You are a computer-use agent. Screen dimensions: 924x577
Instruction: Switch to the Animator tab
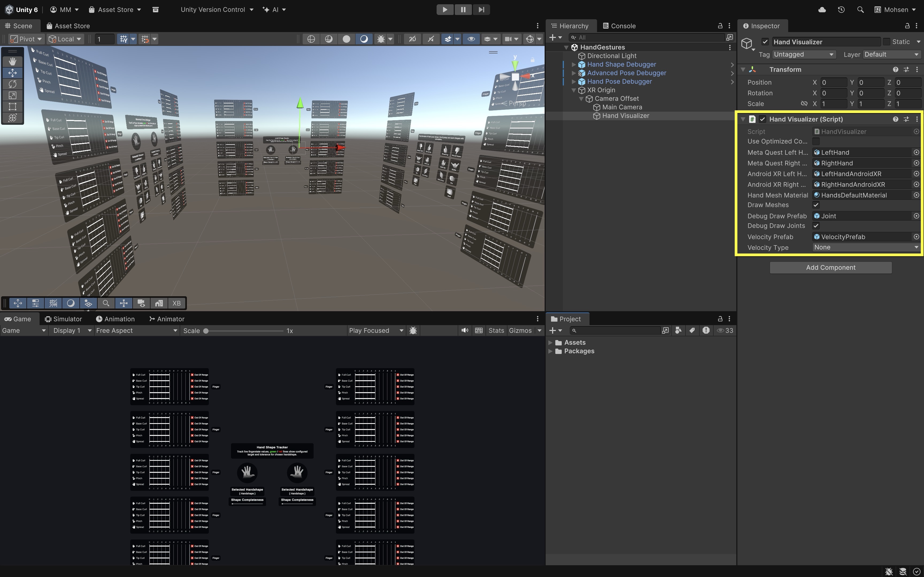167,319
